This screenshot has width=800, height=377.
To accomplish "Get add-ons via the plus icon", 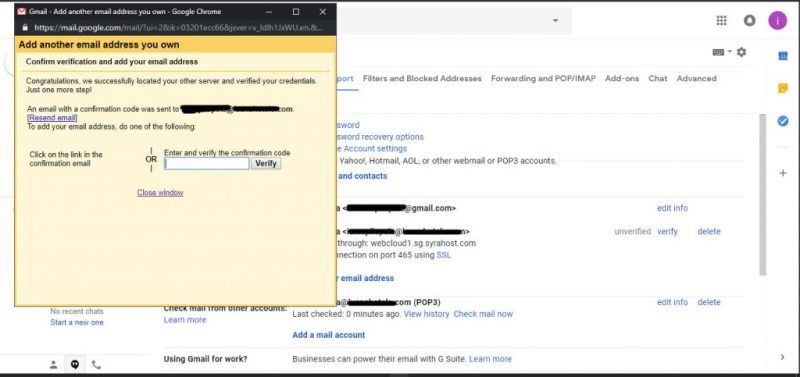I will (x=783, y=173).
